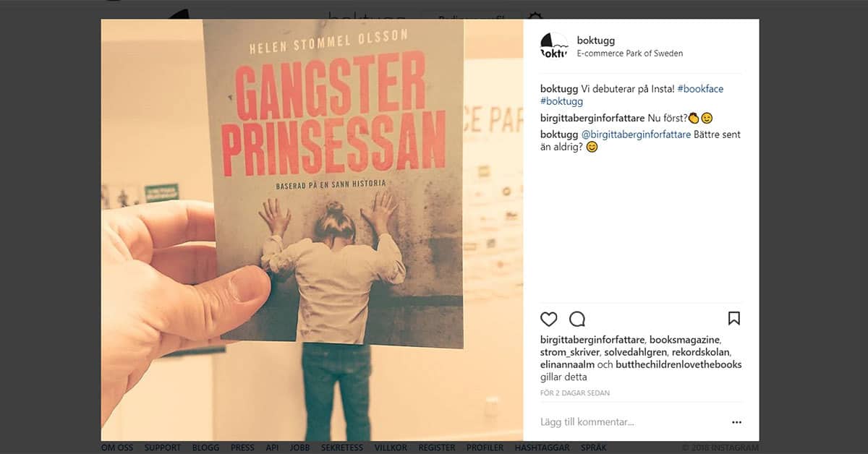The width and height of the screenshot is (868, 454).
Task: Click the Lägg till kommentar input field
Action: pyautogui.click(x=629, y=422)
